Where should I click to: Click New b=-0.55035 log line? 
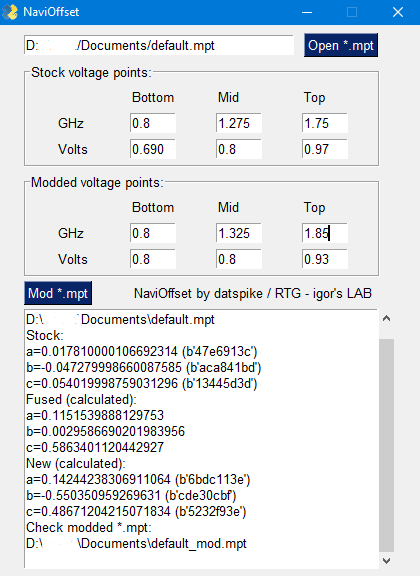click(x=131, y=496)
